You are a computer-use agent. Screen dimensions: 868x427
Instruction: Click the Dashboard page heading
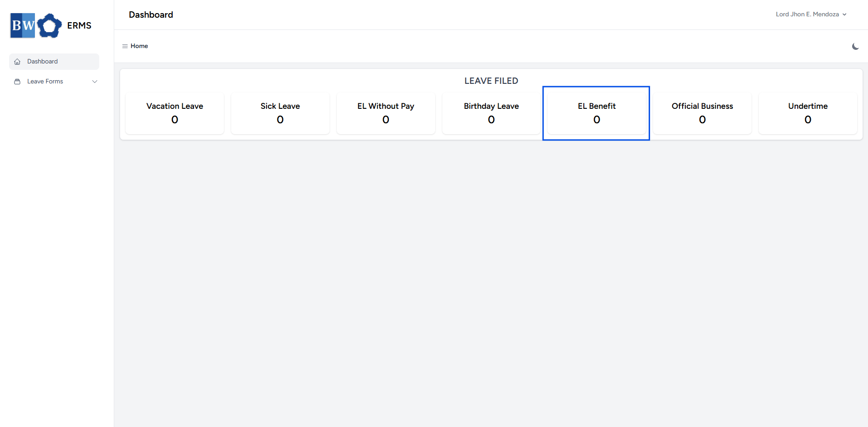[x=151, y=15]
